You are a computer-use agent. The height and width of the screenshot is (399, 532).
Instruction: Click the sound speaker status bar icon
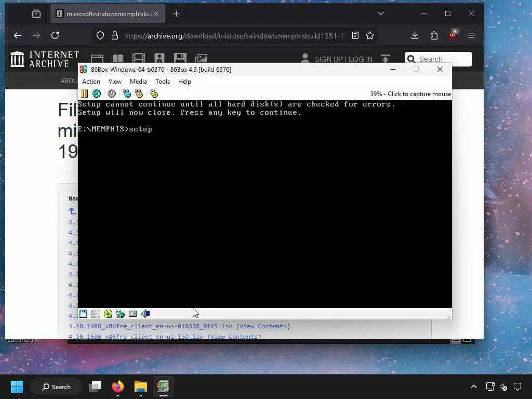point(145,314)
